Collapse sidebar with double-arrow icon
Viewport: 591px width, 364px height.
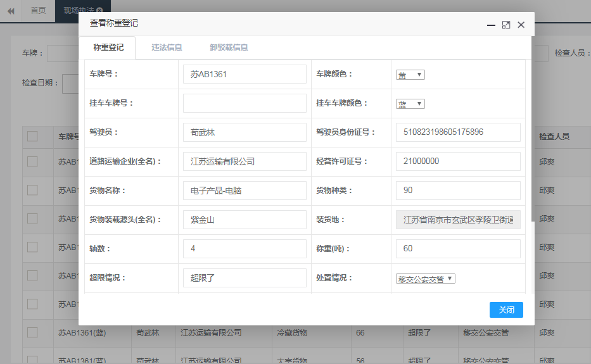11,11
